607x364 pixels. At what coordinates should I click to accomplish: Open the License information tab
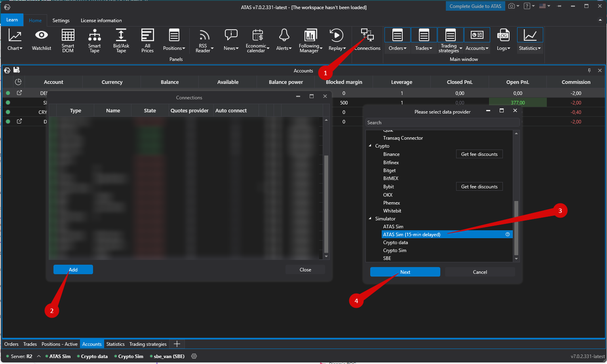(x=101, y=21)
